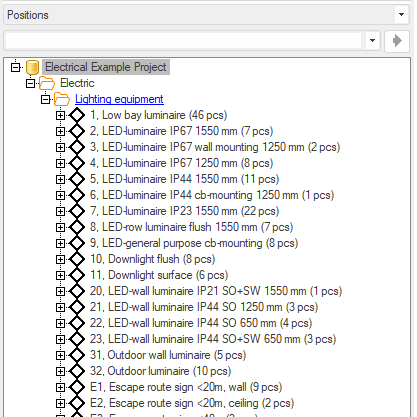
Task: Collapse the Electrical Example Project node
Action: (15, 67)
